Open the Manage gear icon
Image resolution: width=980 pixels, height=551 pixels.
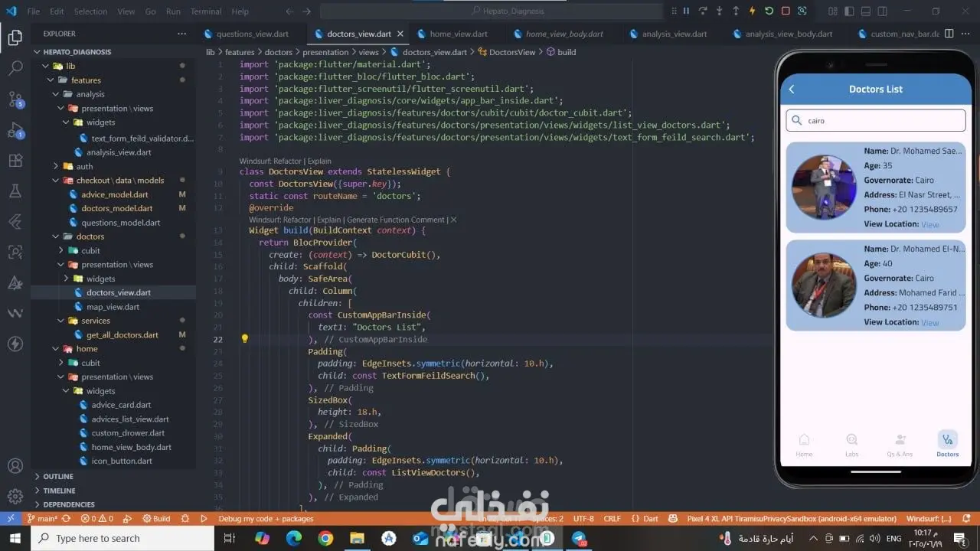pyautogui.click(x=15, y=496)
